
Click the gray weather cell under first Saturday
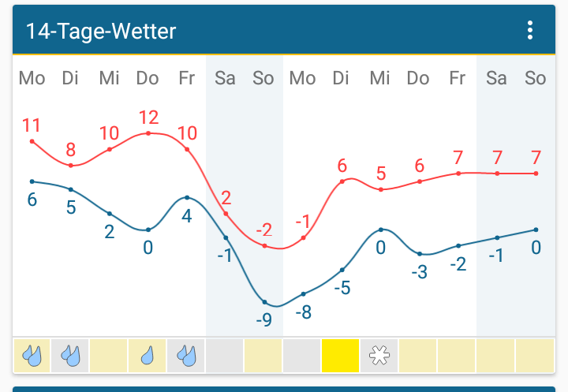coord(225,356)
